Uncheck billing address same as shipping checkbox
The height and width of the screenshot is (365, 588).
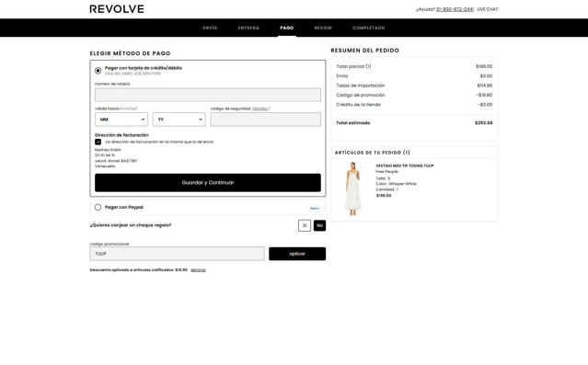click(98, 142)
